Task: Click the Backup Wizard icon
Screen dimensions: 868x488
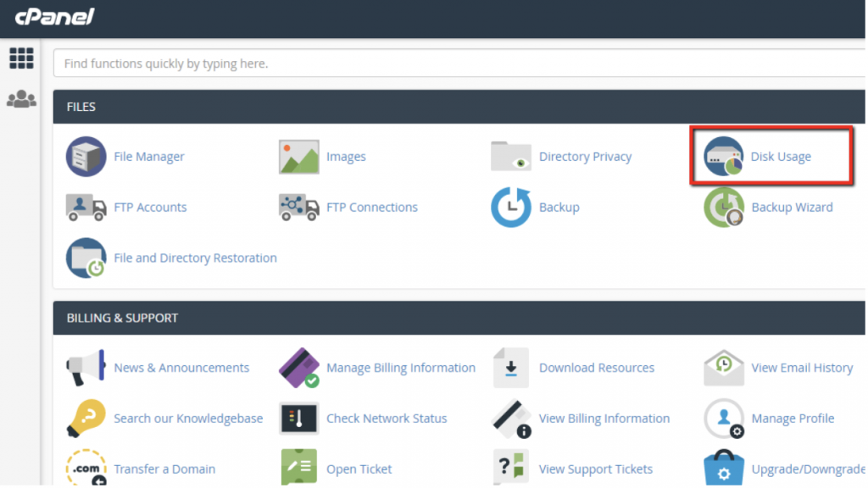Action: (724, 208)
